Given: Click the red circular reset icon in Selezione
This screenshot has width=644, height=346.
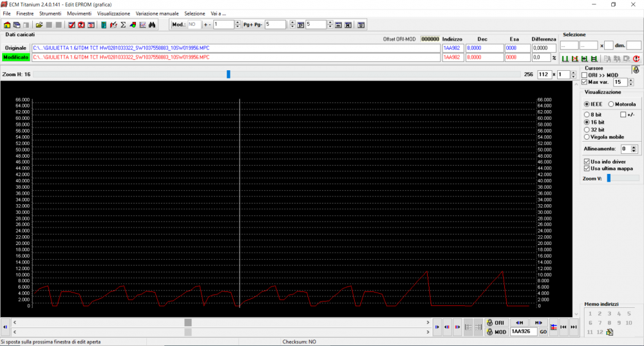Looking at the screenshot, I should coord(636,59).
